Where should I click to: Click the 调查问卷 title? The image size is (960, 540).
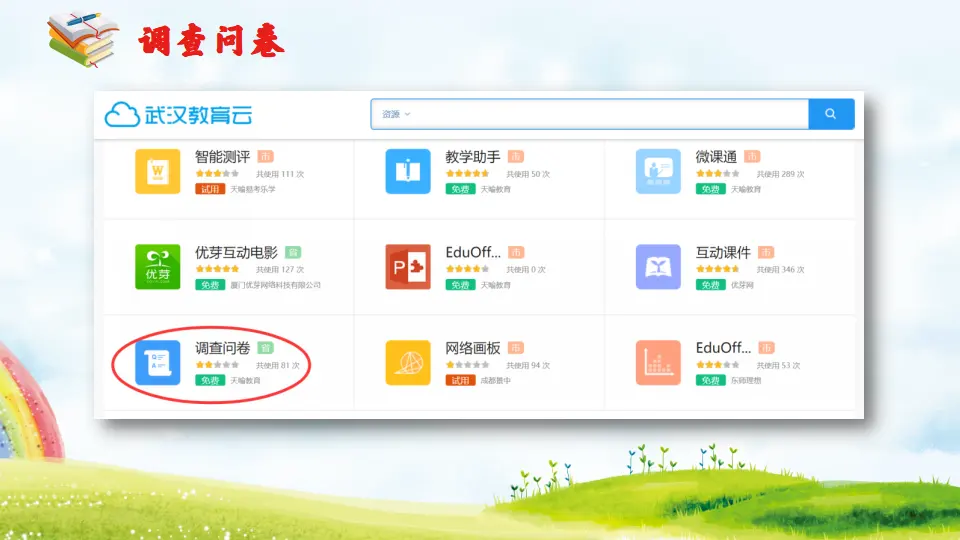coord(222,348)
